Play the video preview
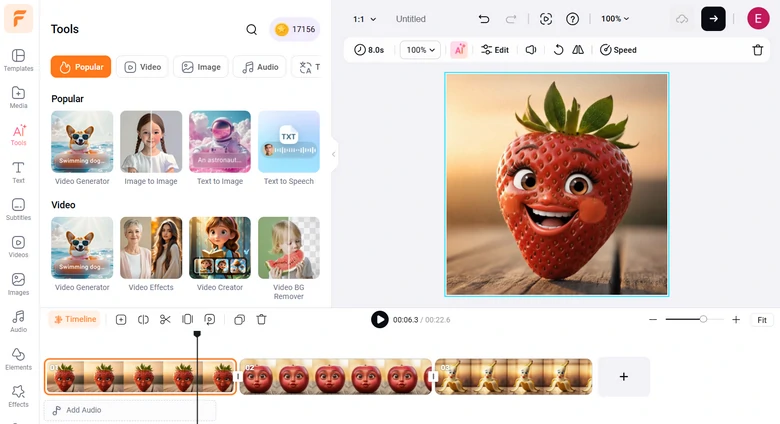Screen dimensions: 780x424 click(x=380, y=319)
